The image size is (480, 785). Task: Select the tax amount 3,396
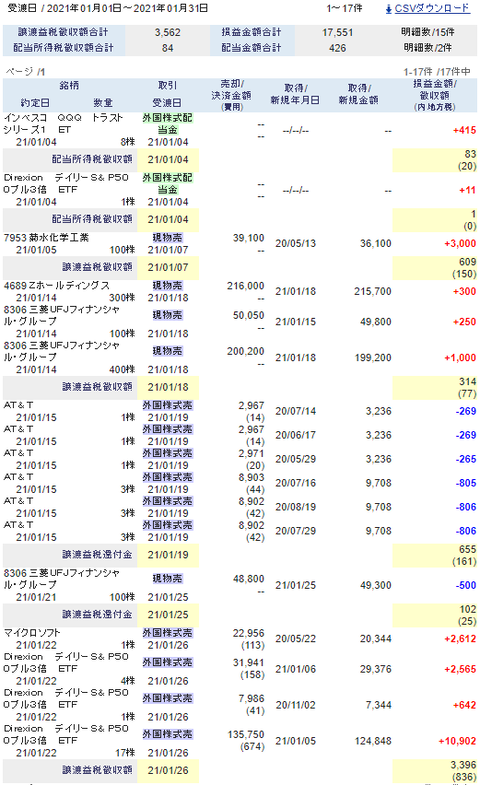coord(463,765)
